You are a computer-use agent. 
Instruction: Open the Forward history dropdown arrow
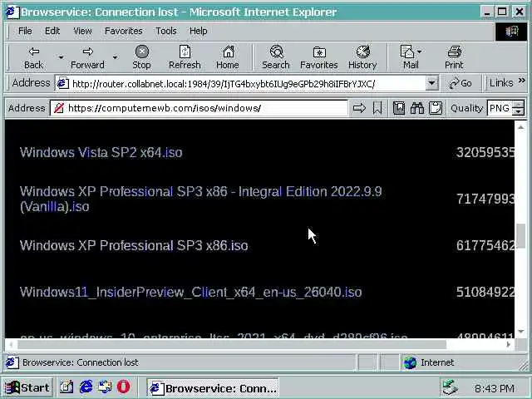115,57
